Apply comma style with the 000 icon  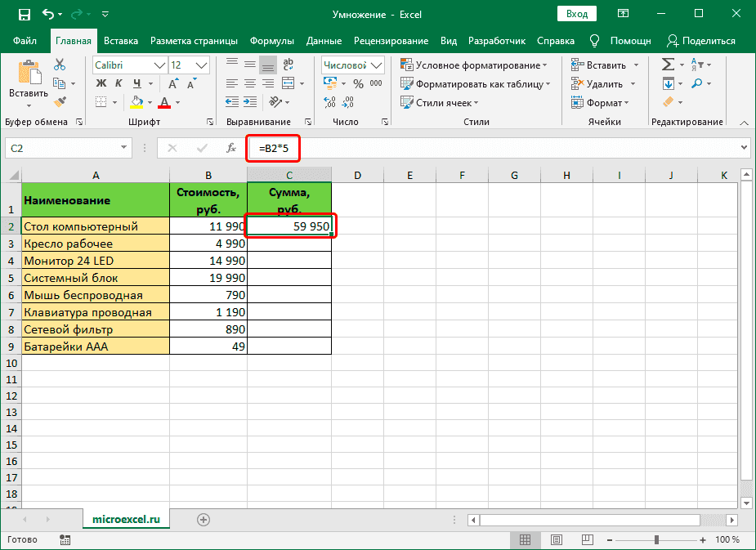pos(374,83)
